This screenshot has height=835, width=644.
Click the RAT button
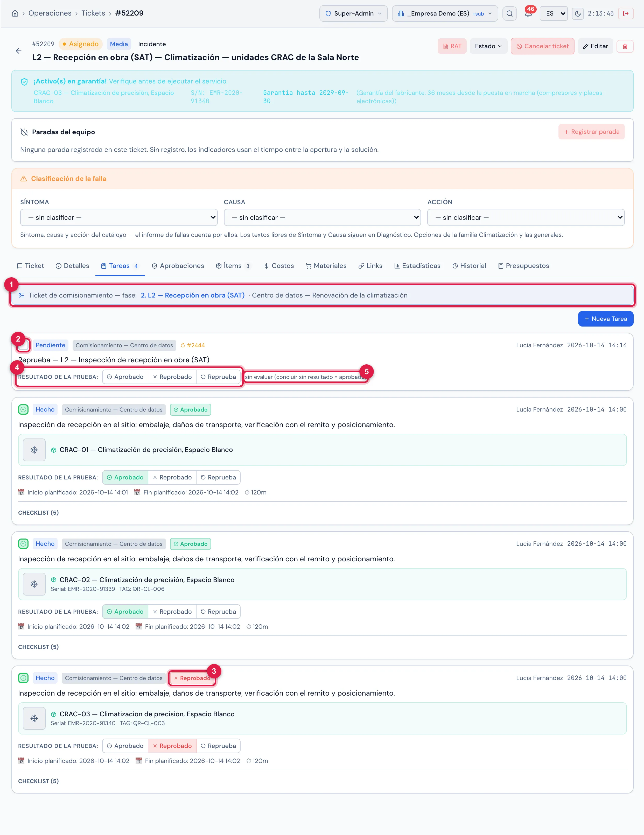coord(452,46)
